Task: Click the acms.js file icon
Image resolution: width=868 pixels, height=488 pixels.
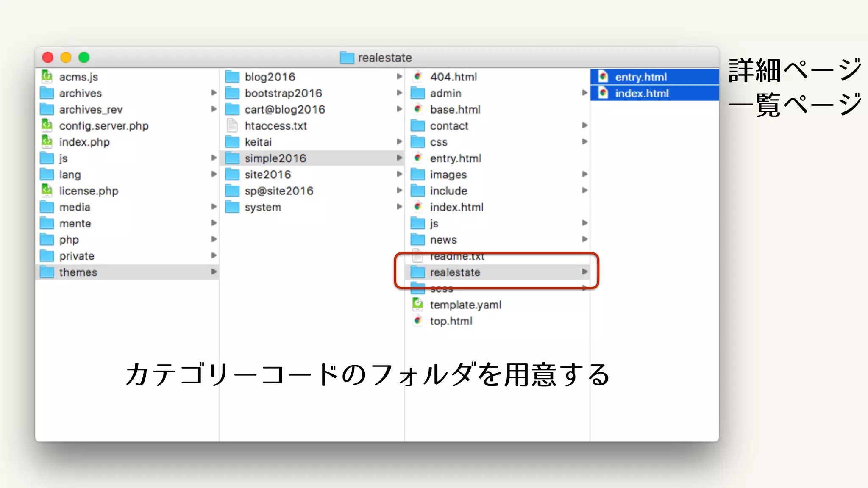Action: (47, 77)
